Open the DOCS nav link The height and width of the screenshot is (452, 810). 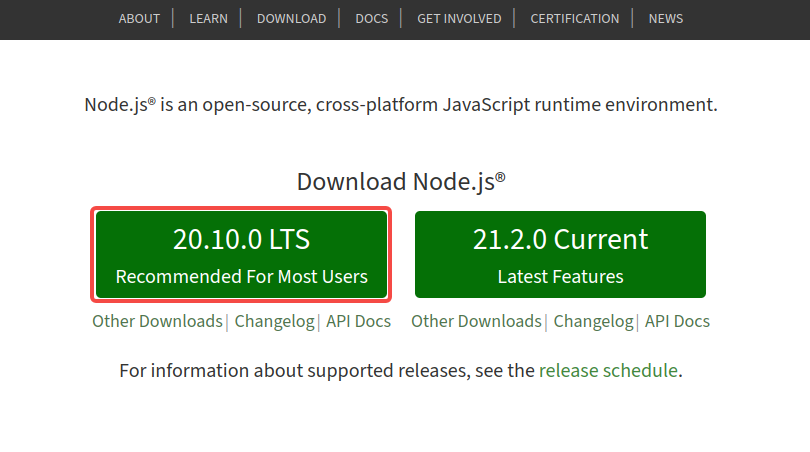click(371, 19)
